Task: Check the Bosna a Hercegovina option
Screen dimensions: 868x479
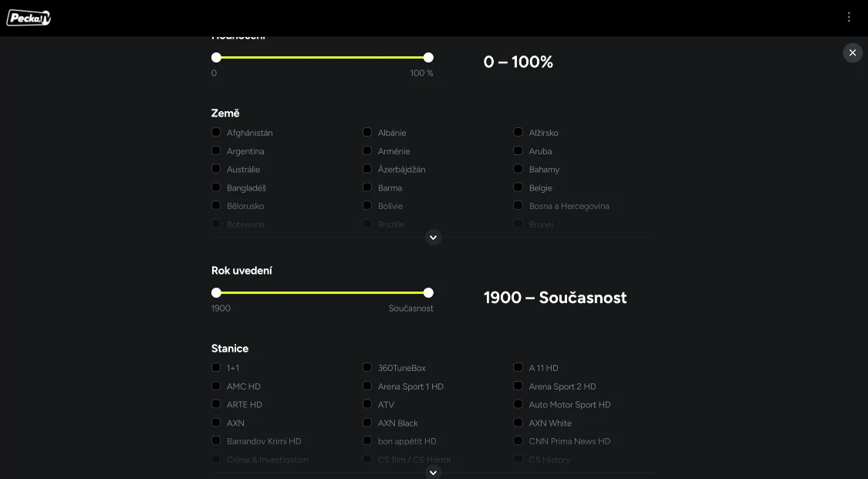Action: click(518, 206)
